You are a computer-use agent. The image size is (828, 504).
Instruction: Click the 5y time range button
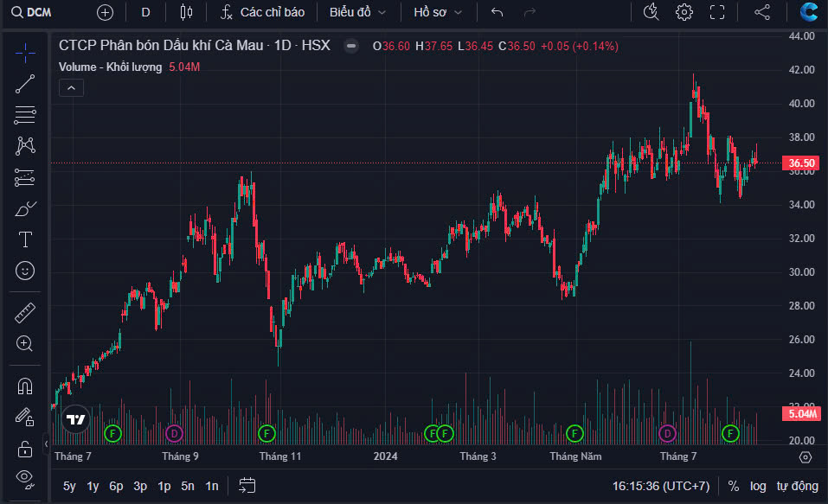coord(69,486)
